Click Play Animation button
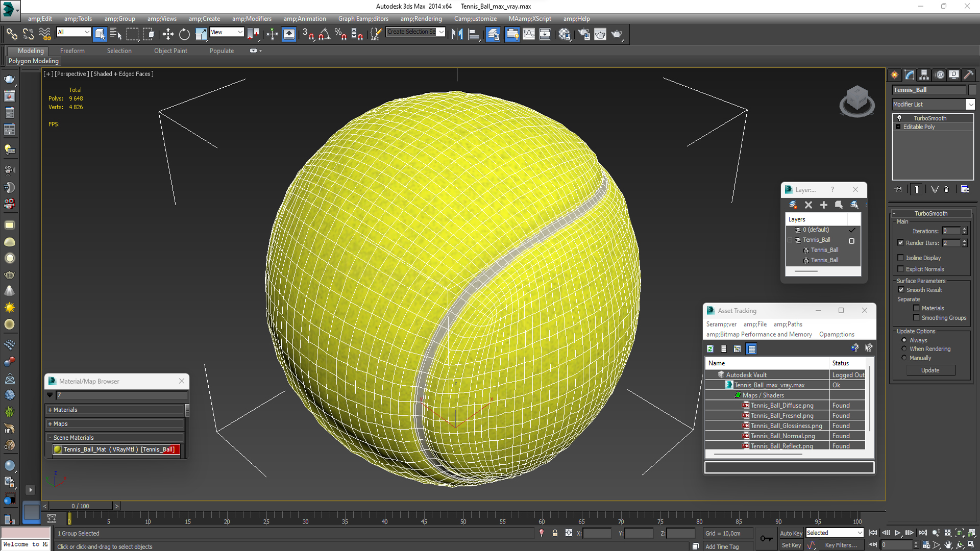980x551 pixels. pyautogui.click(x=897, y=533)
